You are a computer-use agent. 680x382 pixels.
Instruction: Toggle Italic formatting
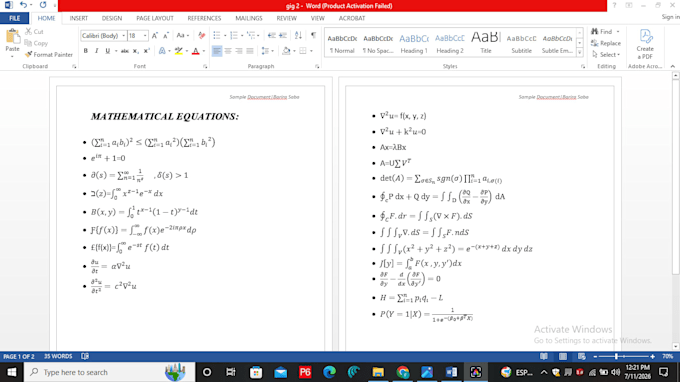96,51
